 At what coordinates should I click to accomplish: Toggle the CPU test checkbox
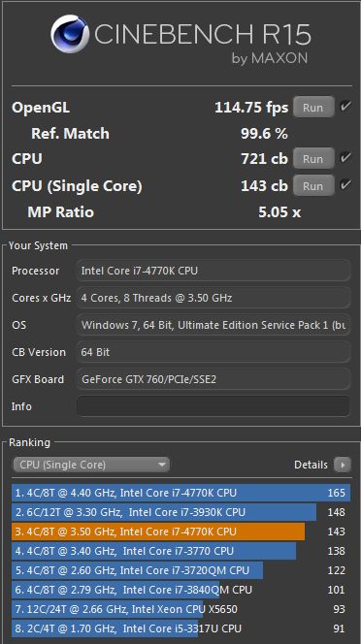[x=345, y=158]
